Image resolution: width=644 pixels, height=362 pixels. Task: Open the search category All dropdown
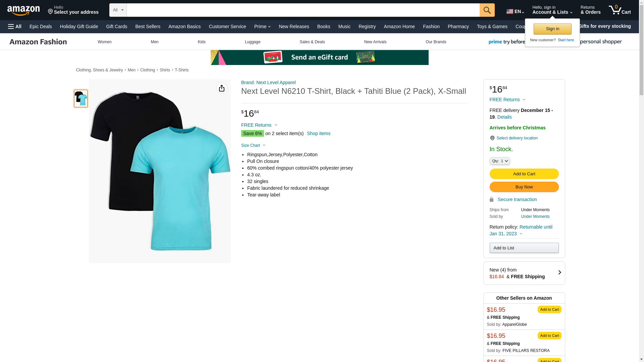[118, 10]
